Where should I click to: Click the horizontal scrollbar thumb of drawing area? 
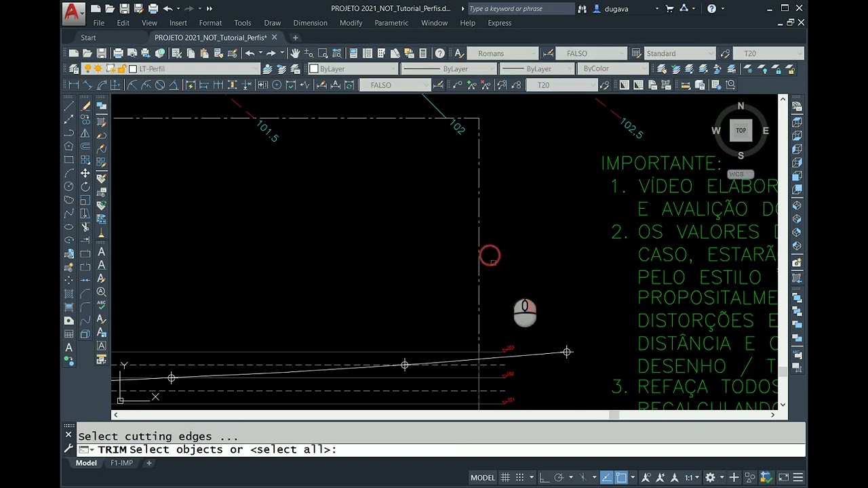coord(614,415)
